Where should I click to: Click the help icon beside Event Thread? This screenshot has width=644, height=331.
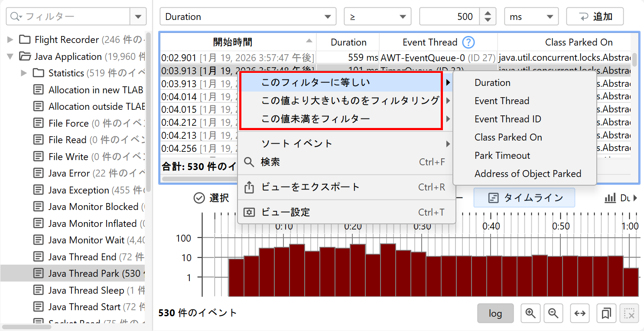(468, 42)
